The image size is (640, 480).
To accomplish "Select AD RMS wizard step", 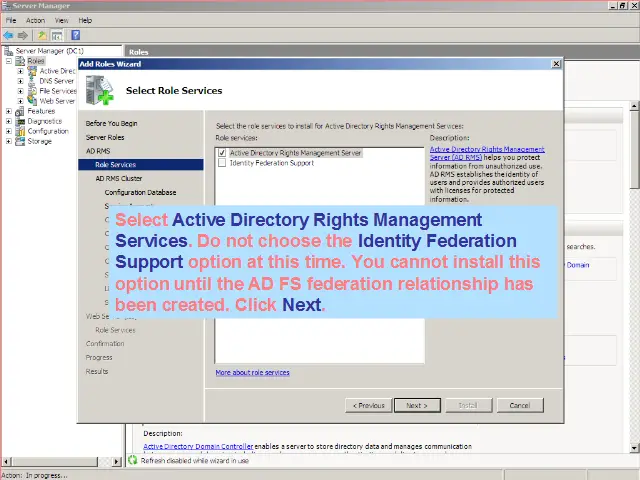I will pyautogui.click(x=98, y=151).
